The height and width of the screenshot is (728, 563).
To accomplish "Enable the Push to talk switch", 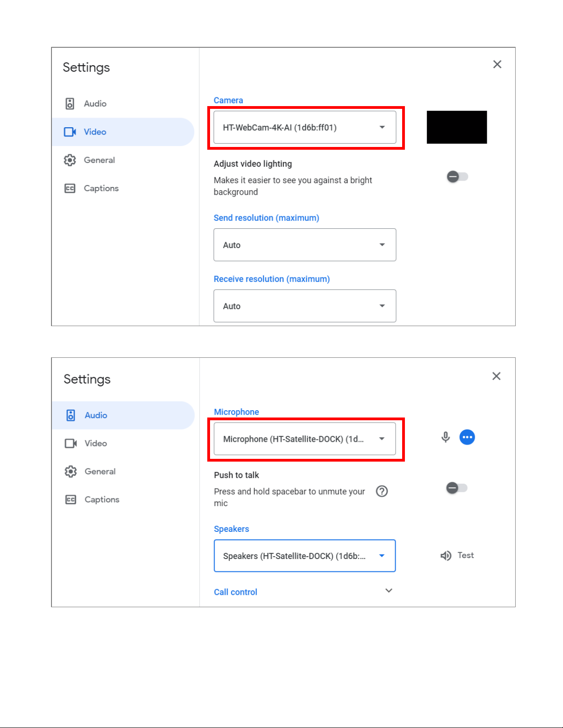I will [457, 488].
